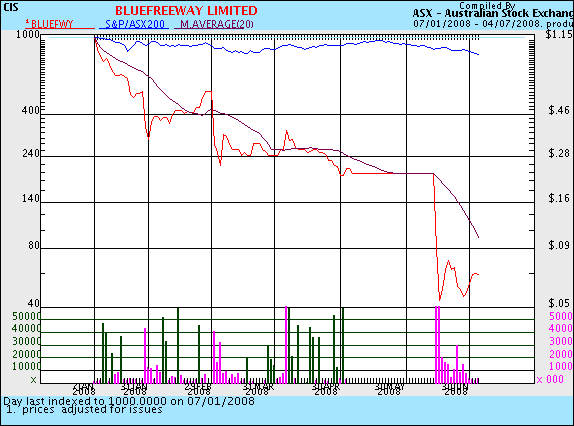Click the 'prices adjusted for issues' footnote
This screenshot has height=426, width=574.
(x=92, y=409)
